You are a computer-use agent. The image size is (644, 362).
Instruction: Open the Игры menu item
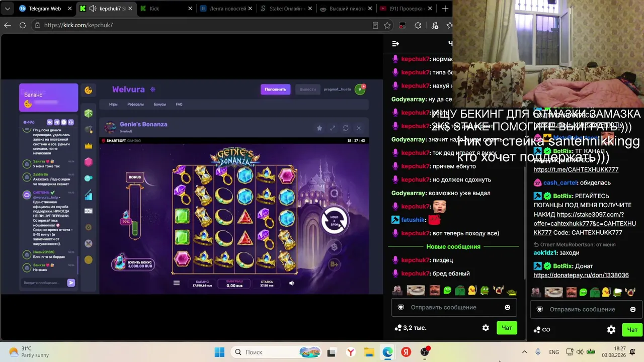click(113, 105)
